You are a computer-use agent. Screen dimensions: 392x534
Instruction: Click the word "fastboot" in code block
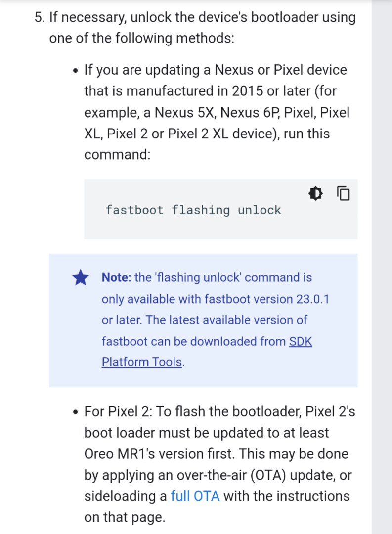(x=134, y=210)
